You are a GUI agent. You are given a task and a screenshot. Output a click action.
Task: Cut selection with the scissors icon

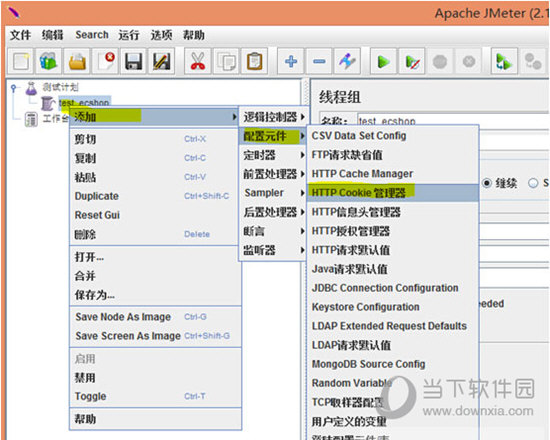(x=198, y=61)
